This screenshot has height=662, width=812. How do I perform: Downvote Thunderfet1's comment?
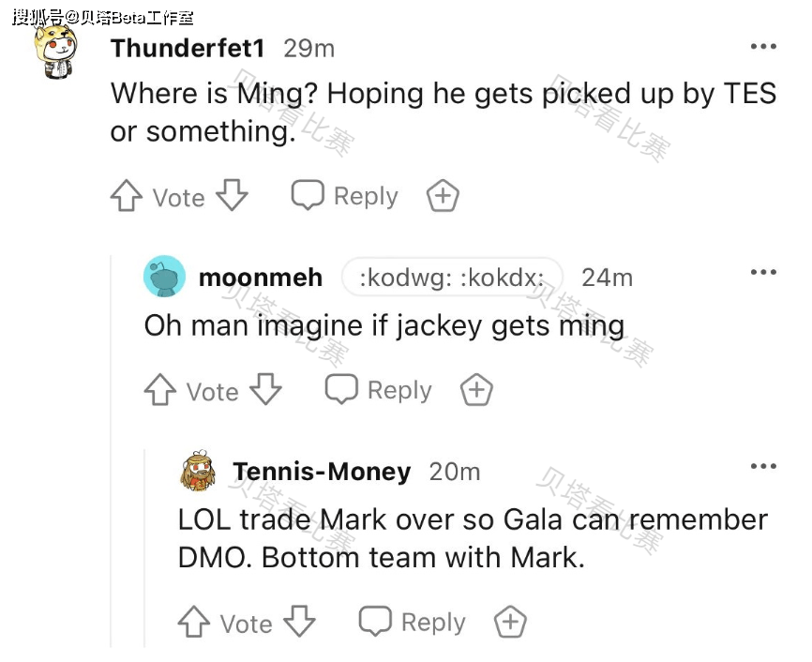(232, 196)
